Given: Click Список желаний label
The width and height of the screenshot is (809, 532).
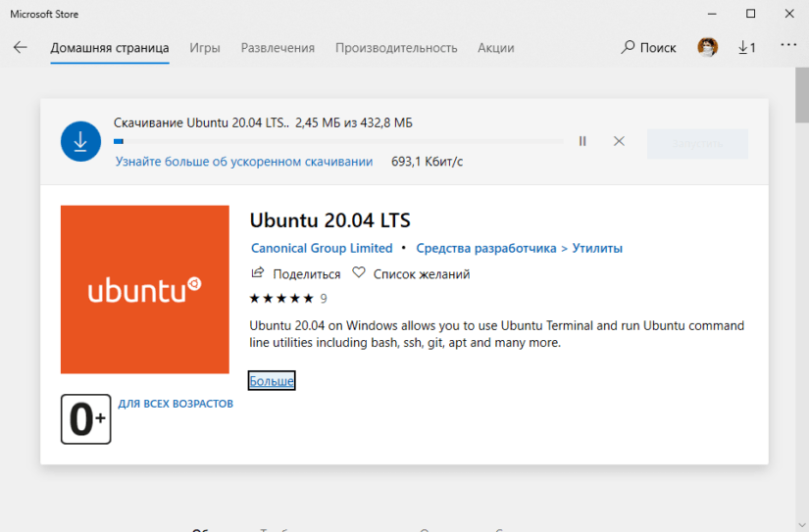Looking at the screenshot, I should 422,274.
